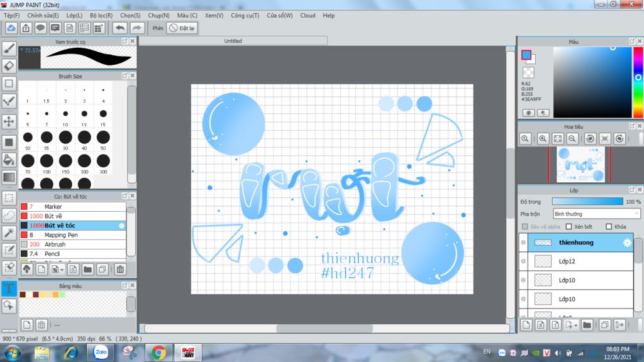Select the rectangular Selection tool
The height and width of the screenshot is (362, 644).
pos(9,198)
